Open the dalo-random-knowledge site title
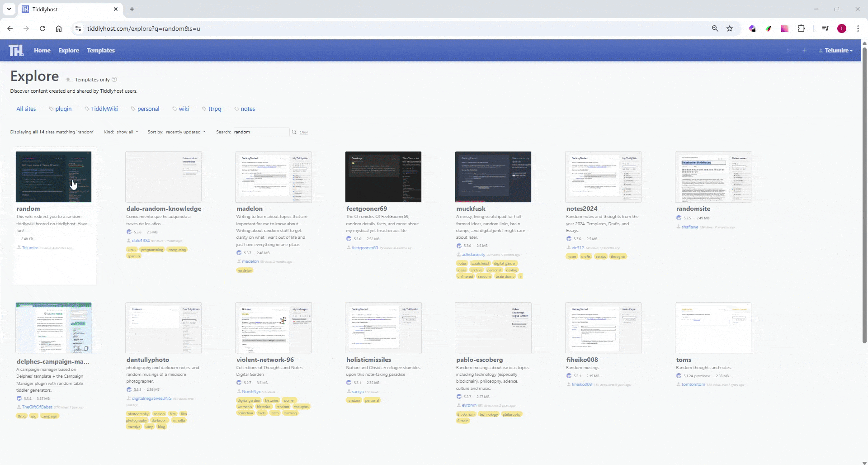Screen dimensions: 868x465 (x=164, y=209)
